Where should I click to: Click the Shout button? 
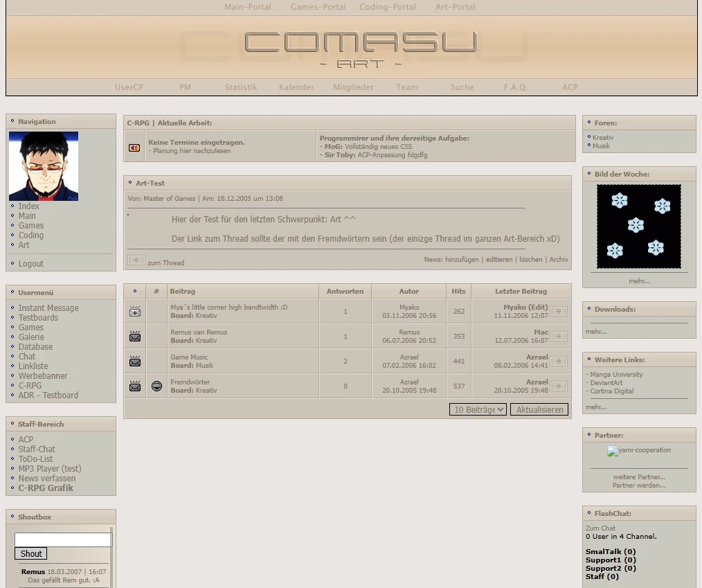tap(31, 553)
